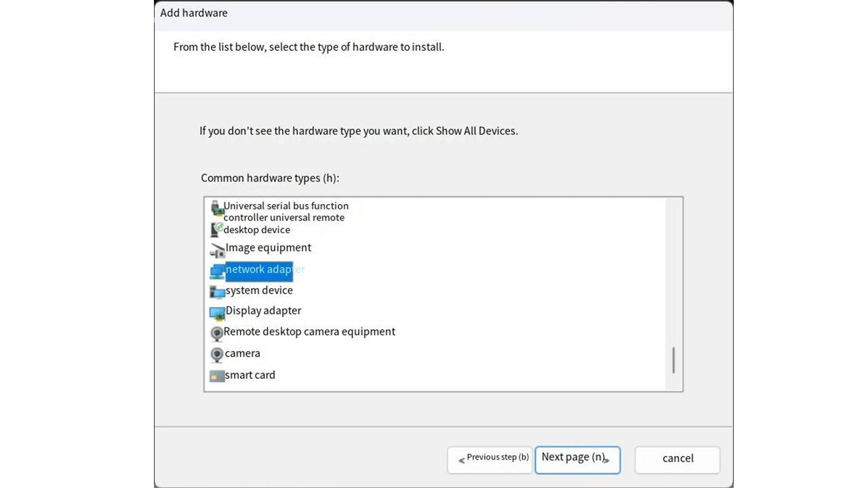Select 'Universal serial bus function' text
The image size is (868, 488).
[x=285, y=206]
